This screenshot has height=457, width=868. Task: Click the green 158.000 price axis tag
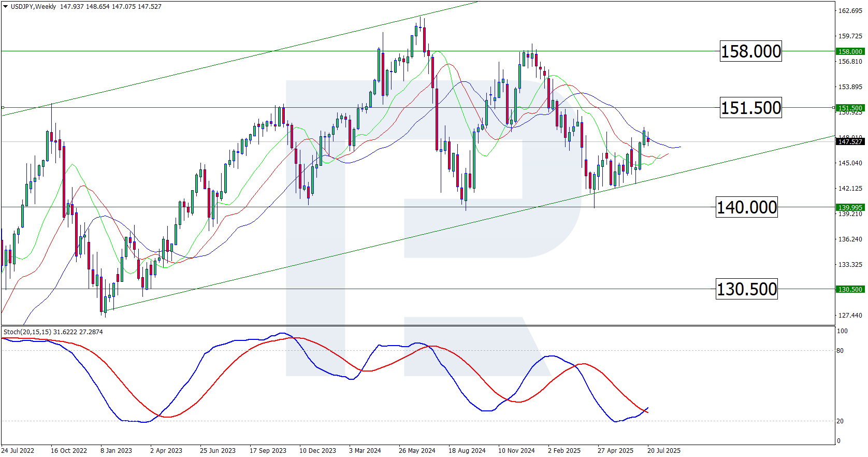point(850,51)
